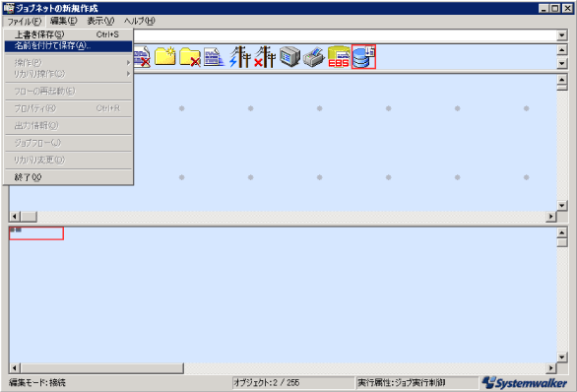Click the window title bar app icon

click(x=9, y=8)
